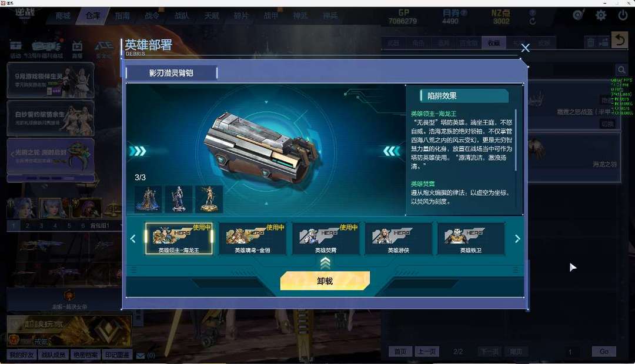
Task: Click the left triple-chevron beside the gauntlet
Action: pyautogui.click(x=138, y=151)
